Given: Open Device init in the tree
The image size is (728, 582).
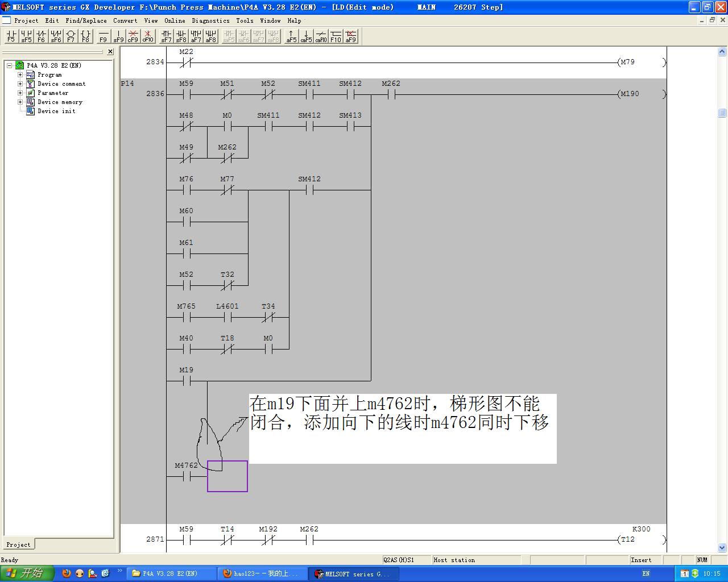Looking at the screenshot, I should click(56, 111).
